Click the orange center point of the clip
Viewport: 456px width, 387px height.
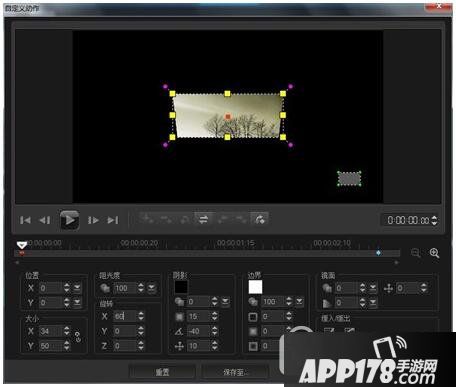coord(228,116)
